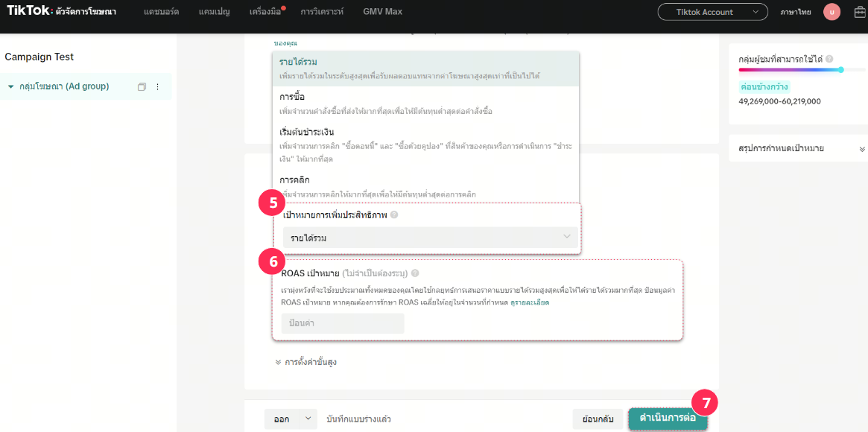Click the ดำเนินการต่อ (Continue) button
868x432 pixels.
(668, 418)
